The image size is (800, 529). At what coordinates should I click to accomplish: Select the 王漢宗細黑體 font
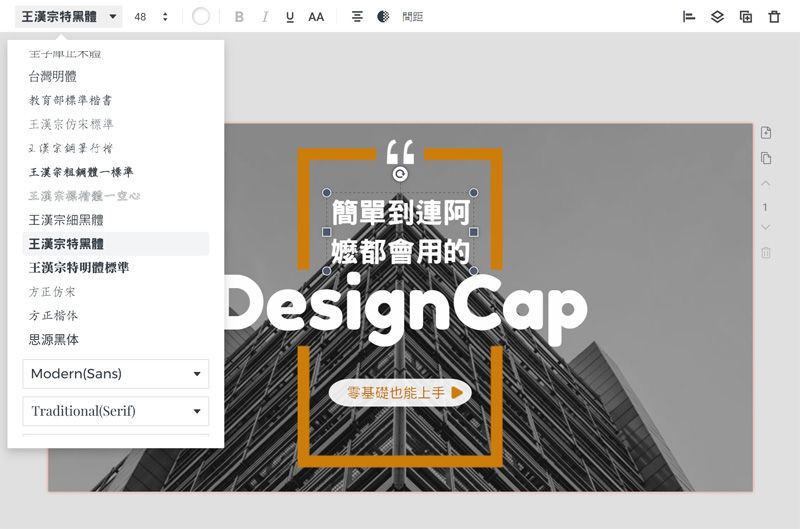(116, 220)
